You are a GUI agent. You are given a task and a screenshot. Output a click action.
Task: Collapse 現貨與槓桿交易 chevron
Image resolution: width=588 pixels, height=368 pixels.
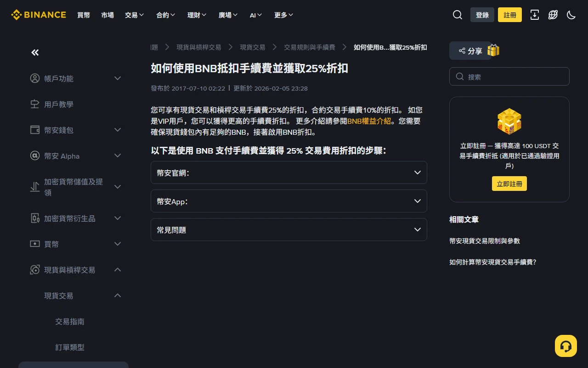(x=118, y=270)
